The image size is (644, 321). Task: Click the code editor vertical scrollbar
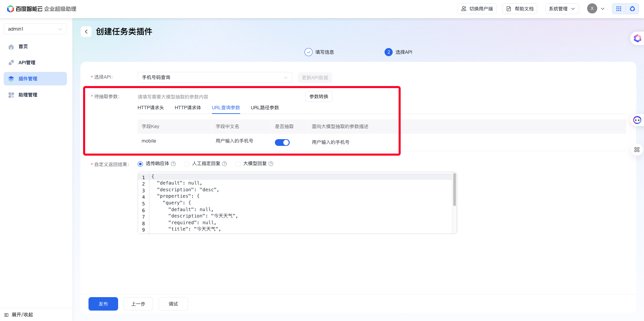pyautogui.click(x=455, y=190)
